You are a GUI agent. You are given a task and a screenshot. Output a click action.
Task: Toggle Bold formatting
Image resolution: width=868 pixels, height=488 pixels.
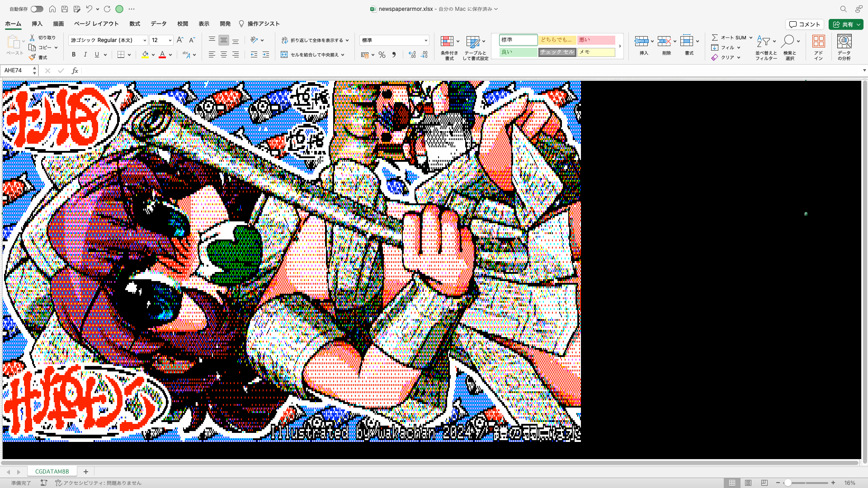[x=74, y=55]
